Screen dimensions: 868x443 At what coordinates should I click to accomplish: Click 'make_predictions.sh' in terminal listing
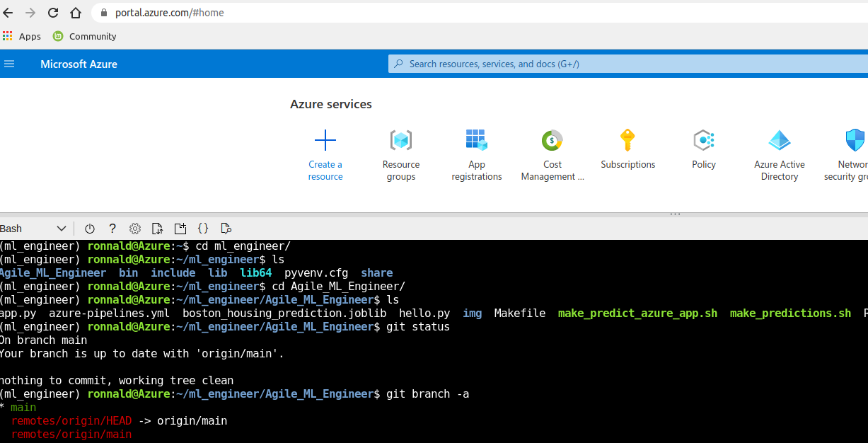[x=790, y=313]
